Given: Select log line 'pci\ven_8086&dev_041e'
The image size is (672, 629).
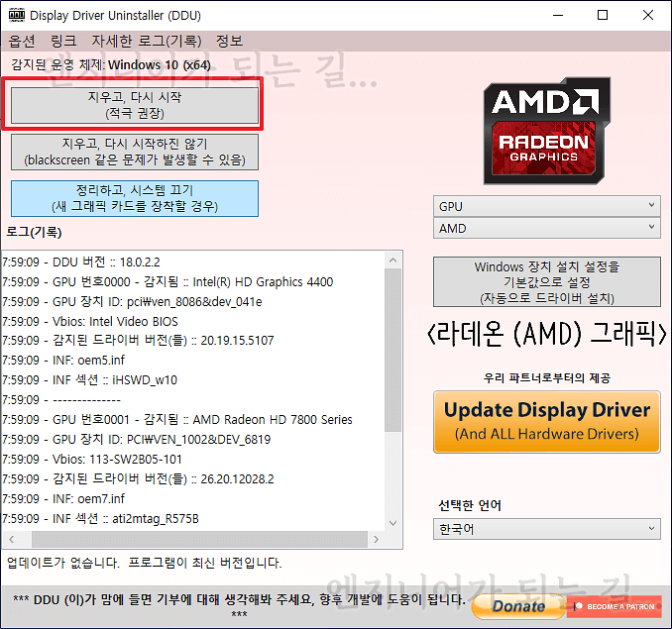Looking at the screenshot, I should (132, 302).
